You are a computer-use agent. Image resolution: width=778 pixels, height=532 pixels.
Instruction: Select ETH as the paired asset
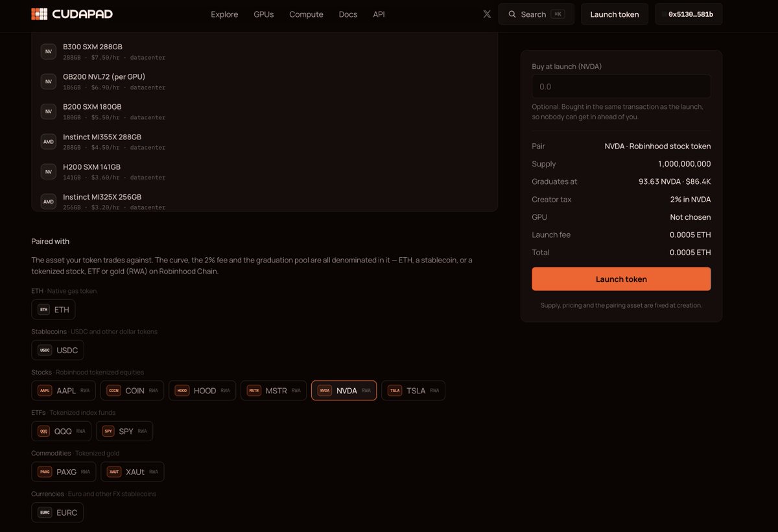click(x=53, y=310)
